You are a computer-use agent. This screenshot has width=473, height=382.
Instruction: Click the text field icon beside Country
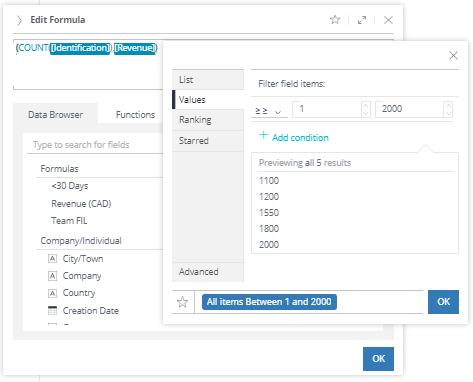(52, 293)
